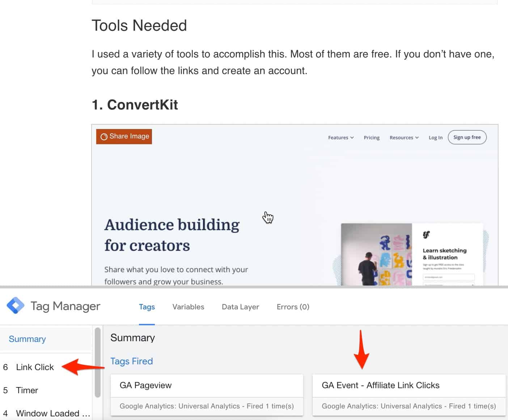
Task: Click the Sign up free button
Action: point(467,137)
